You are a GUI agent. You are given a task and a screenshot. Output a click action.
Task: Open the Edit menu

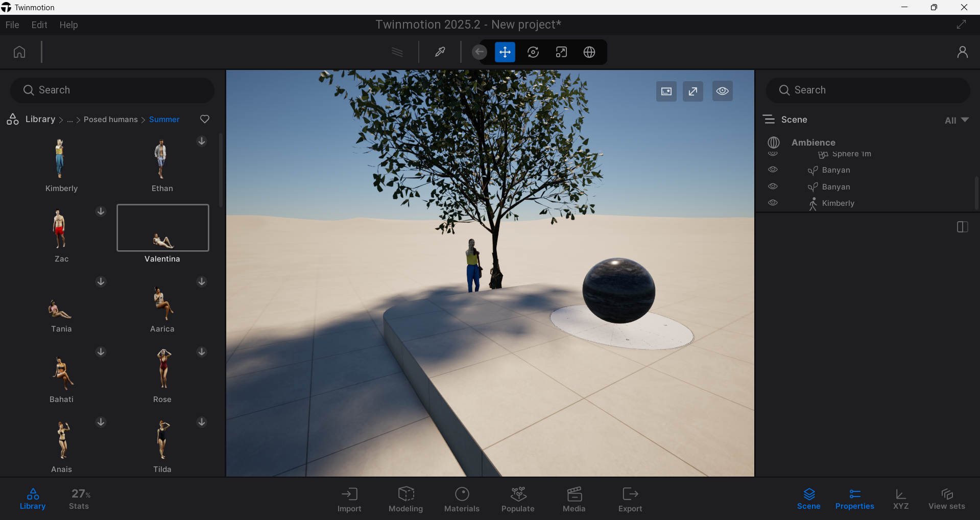point(39,25)
